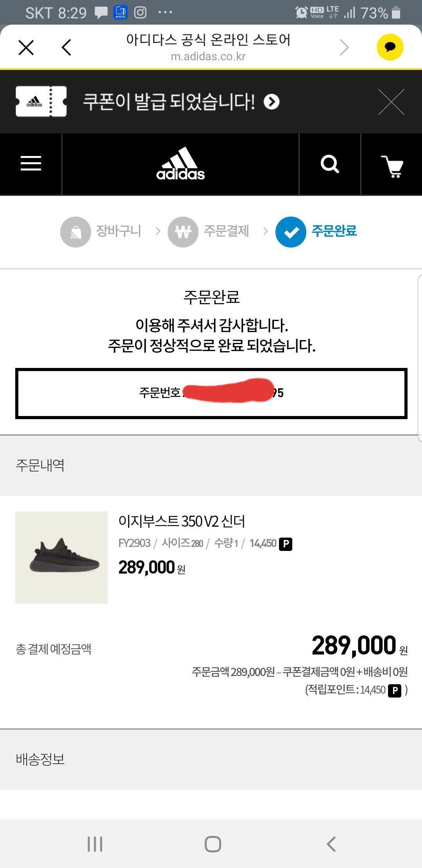Image resolution: width=422 pixels, height=868 pixels.
Task: Go forward in the browser header
Action: click(x=344, y=48)
